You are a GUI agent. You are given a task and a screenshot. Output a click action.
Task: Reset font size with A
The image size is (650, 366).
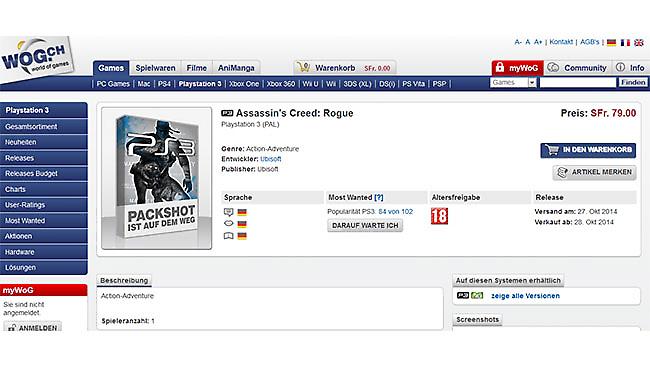[x=527, y=42]
